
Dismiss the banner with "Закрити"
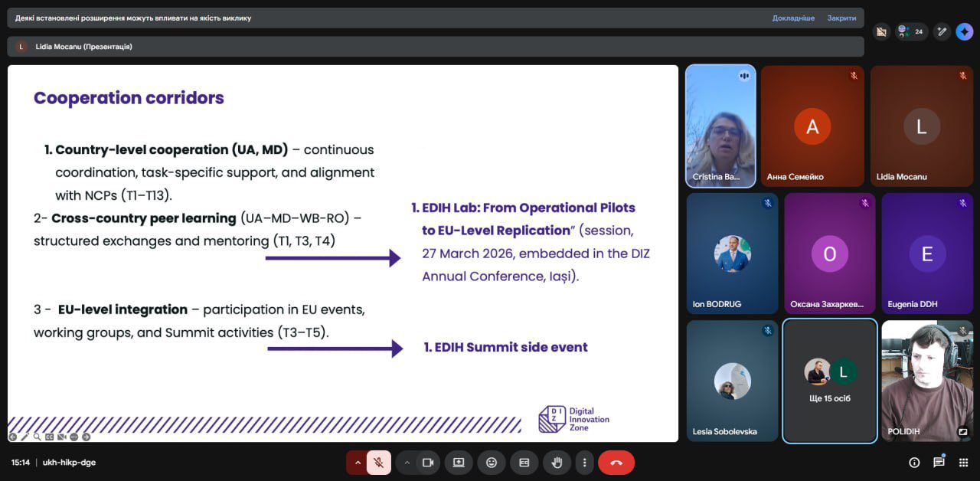coord(841,18)
